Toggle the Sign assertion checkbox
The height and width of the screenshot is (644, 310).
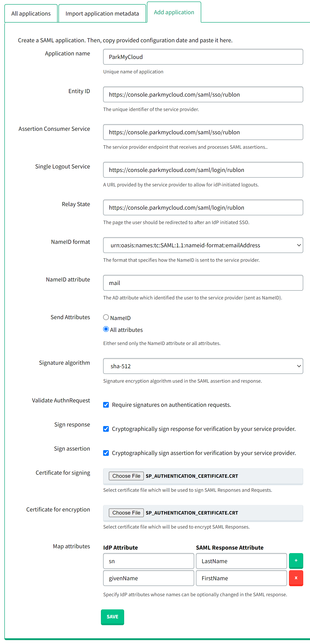pos(106,453)
